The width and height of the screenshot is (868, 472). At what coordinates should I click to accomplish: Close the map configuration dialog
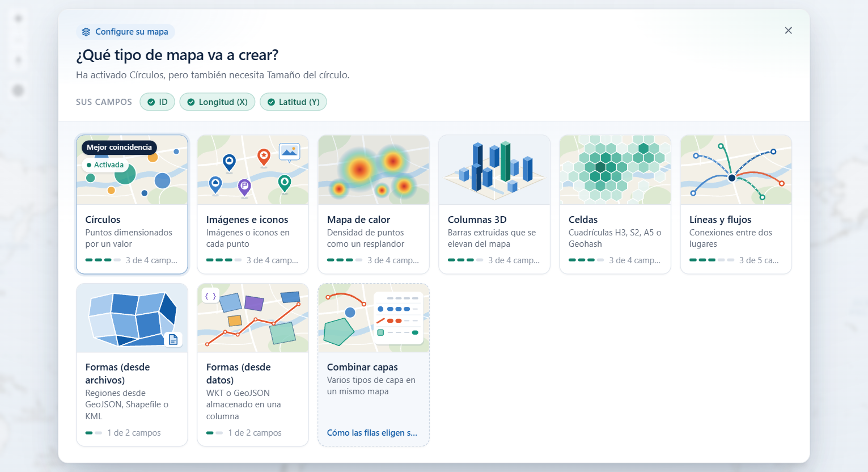point(788,31)
